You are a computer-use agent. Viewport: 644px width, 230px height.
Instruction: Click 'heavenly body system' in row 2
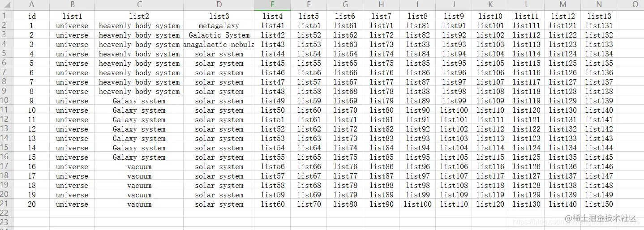click(139, 26)
